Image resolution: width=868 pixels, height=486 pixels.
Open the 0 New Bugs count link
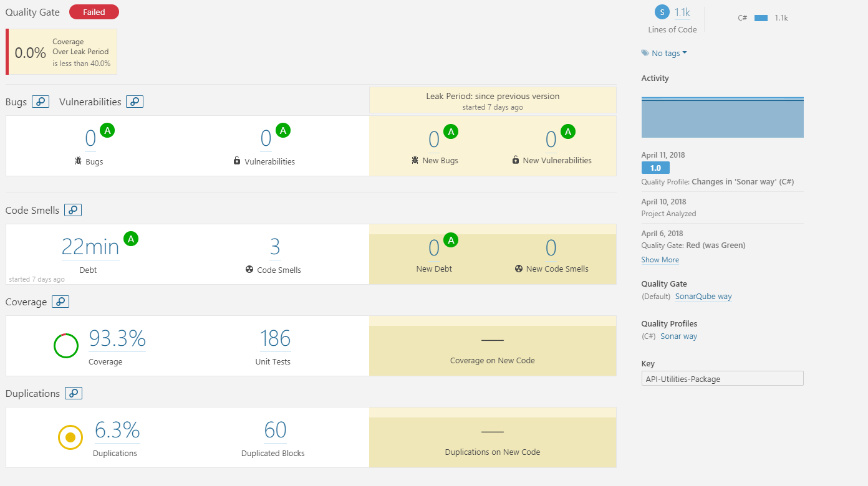[x=434, y=139]
